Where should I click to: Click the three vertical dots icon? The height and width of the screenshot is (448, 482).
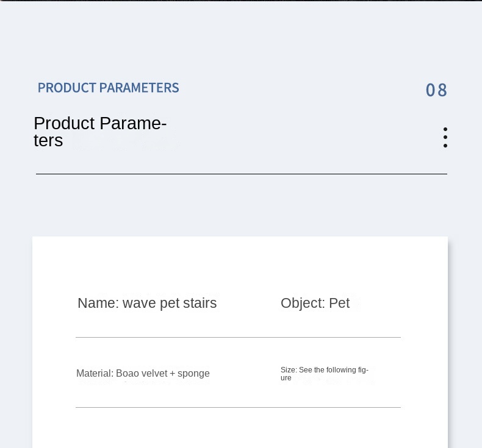[x=445, y=137]
